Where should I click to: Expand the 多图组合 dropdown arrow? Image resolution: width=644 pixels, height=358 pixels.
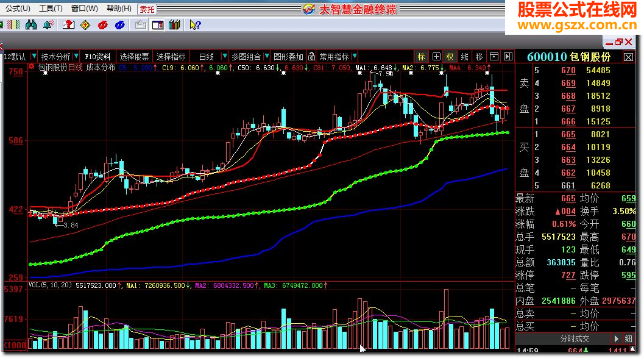267,56
